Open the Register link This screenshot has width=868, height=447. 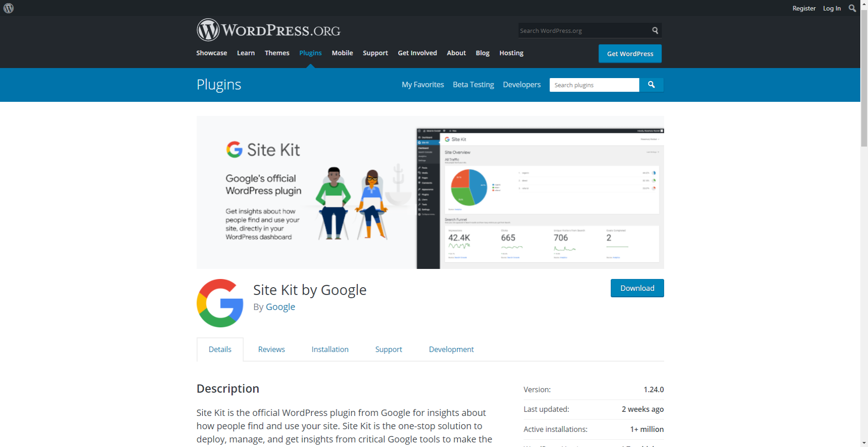(804, 8)
